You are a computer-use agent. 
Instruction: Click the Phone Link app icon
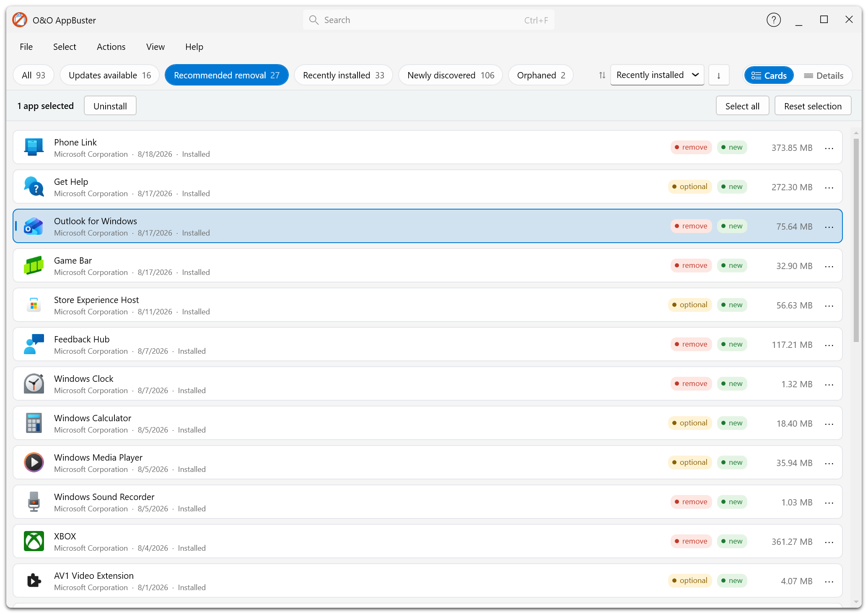34,147
